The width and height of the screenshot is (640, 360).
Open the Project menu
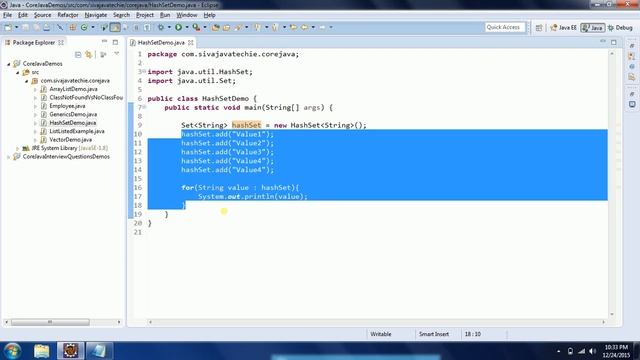(145, 15)
